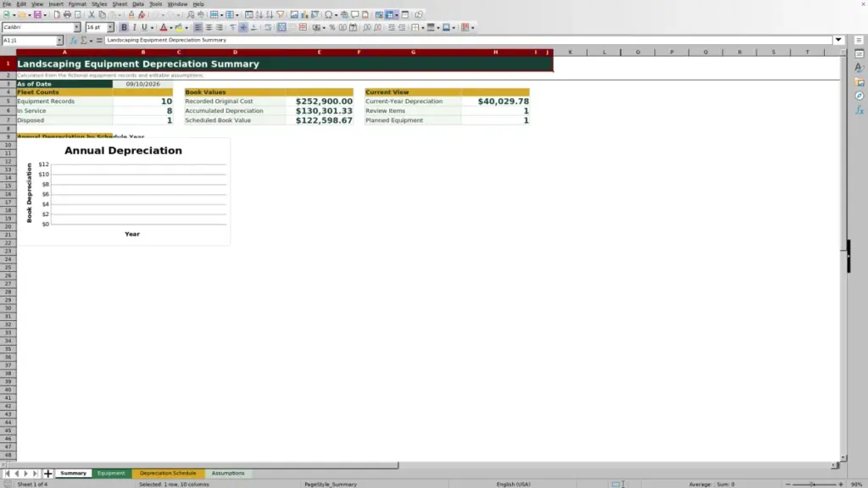This screenshot has width=868, height=488.
Task: Cut selection with the scissors icon
Action: (92, 15)
